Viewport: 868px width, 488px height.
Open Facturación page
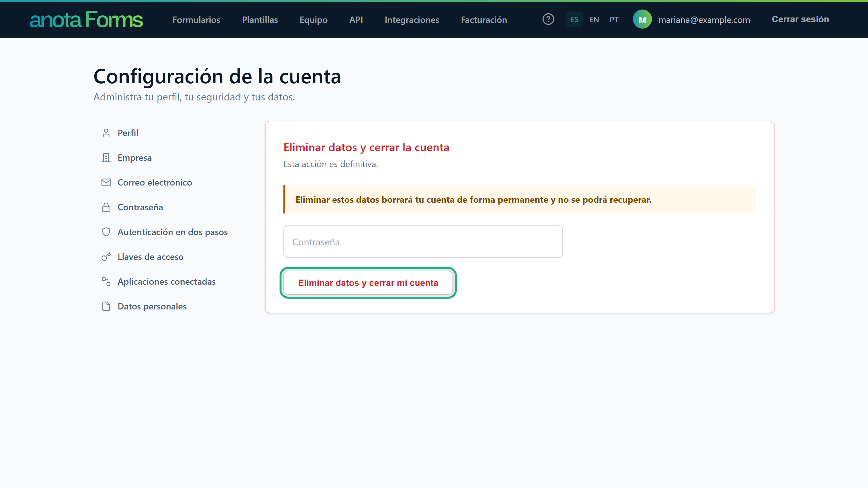[484, 20]
